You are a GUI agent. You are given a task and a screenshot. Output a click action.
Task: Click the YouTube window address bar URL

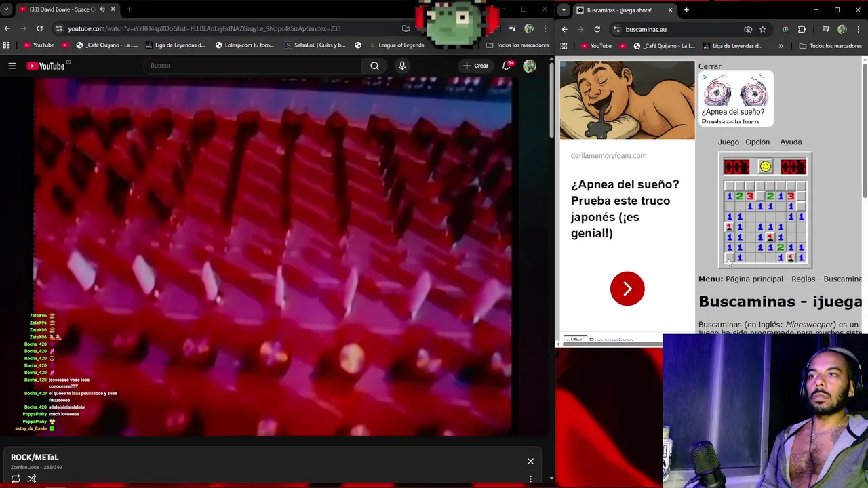point(203,28)
